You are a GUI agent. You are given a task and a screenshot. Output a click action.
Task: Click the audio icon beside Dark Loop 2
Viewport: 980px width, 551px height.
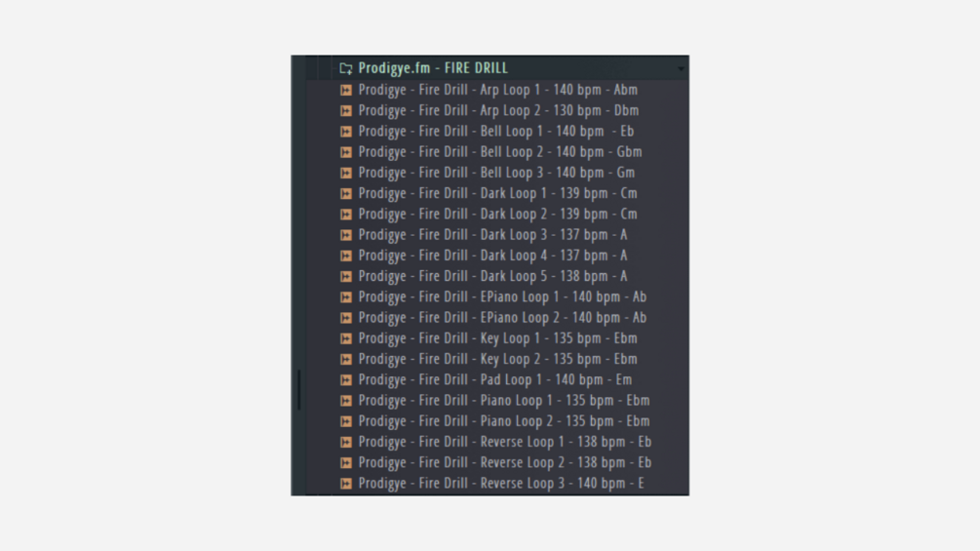click(345, 215)
